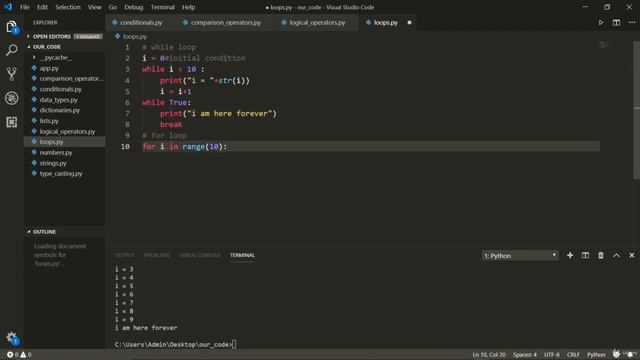Click the VS Code logo icon
This screenshot has height=360, width=640.
pyautogui.click(x=8, y=7)
